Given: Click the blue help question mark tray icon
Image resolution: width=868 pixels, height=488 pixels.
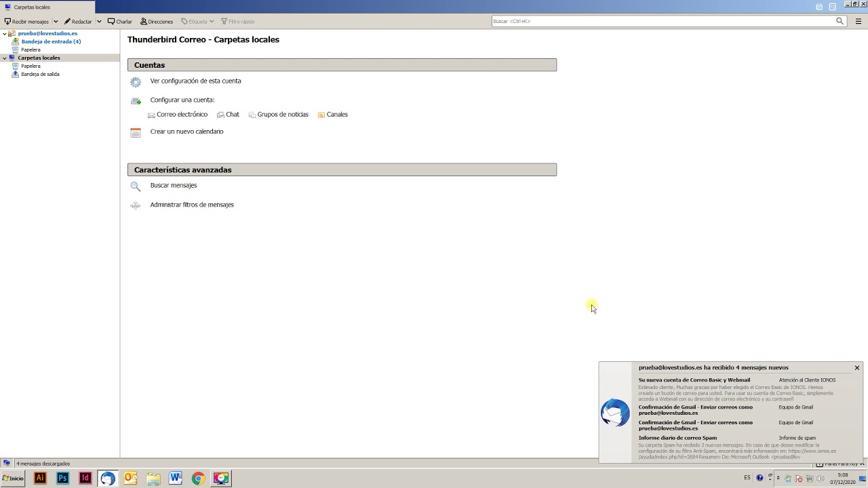Looking at the screenshot, I should [759, 478].
